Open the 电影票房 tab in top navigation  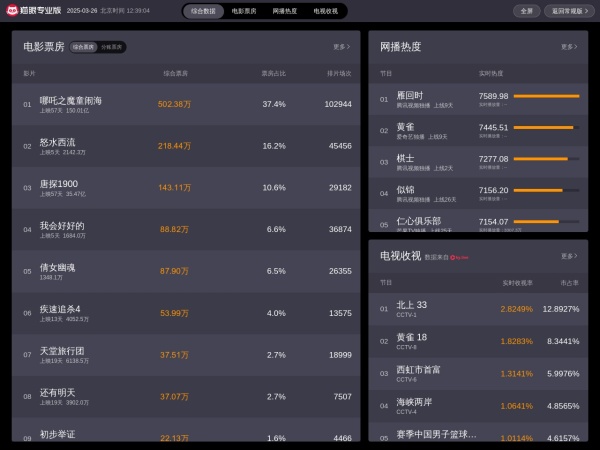click(244, 11)
